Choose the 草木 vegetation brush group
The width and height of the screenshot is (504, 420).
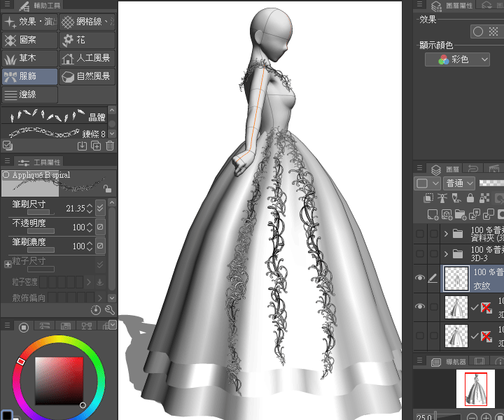(x=29, y=58)
